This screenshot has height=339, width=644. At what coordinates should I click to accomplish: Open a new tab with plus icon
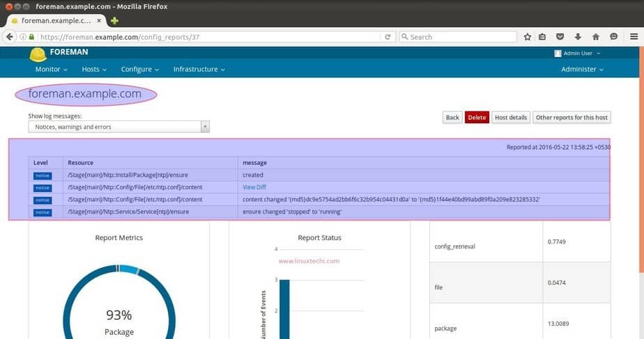(x=114, y=20)
